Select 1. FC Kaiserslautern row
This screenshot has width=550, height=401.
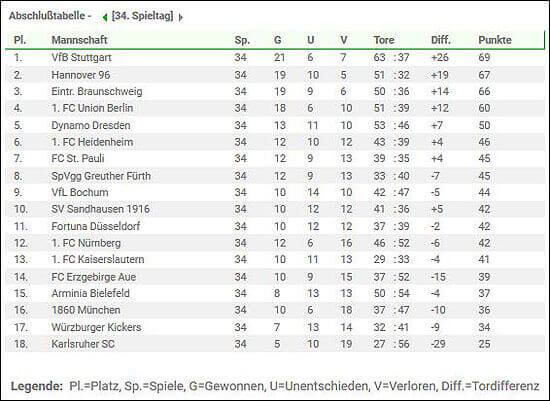coord(275,260)
